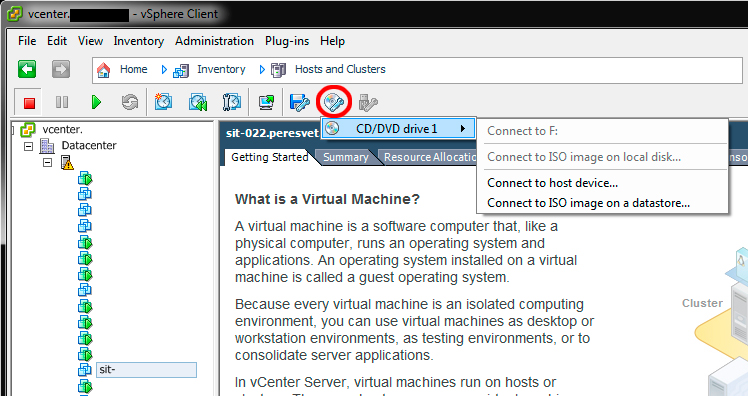This screenshot has height=396, width=748.
Task: Collapse the Datacenter tree node
Action: (x=29, y=146)
